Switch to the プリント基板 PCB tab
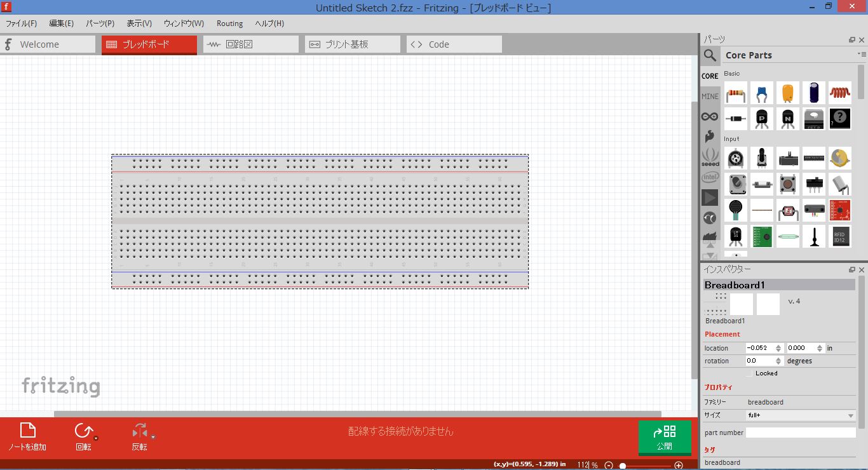The height and width of the screenshot is (470, 868). (353, 44)
